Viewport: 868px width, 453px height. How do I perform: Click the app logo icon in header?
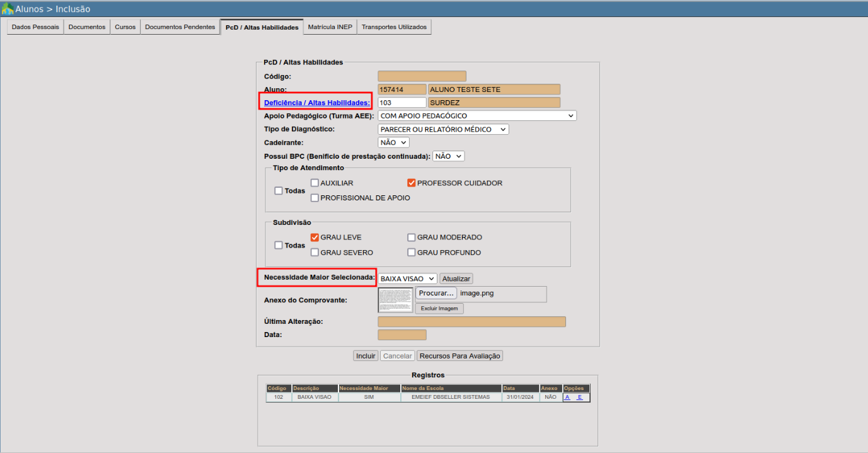[x=8, y=9]
